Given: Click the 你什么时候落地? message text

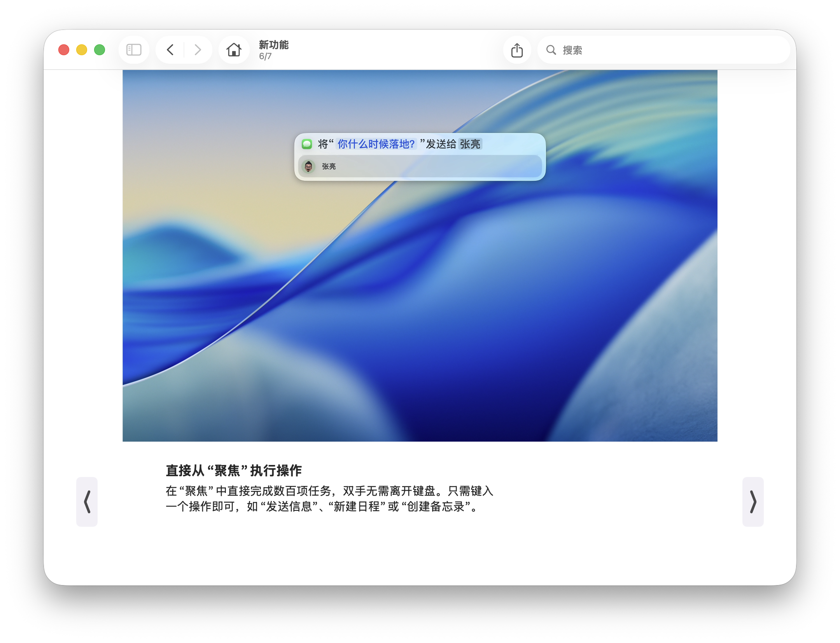Looking at the screenshot, I should [x=376, y=144].
